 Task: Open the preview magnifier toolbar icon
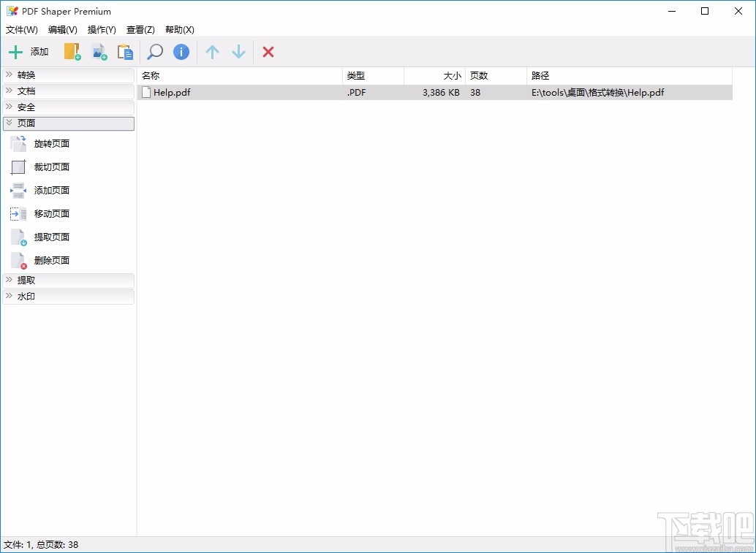(x=154, y=51)
